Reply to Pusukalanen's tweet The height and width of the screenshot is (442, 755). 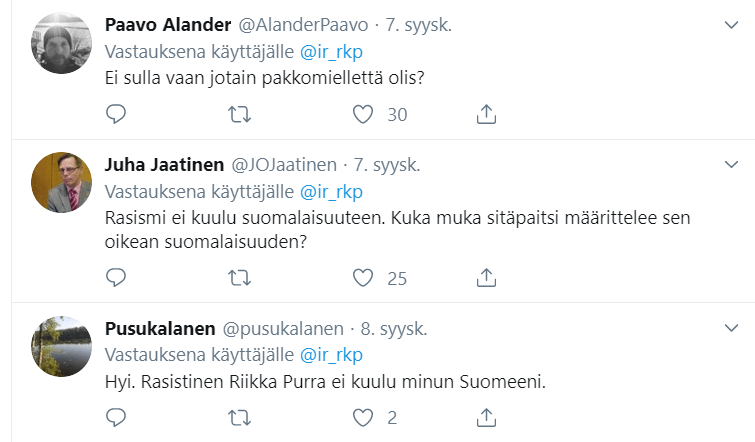coord(117,416)
